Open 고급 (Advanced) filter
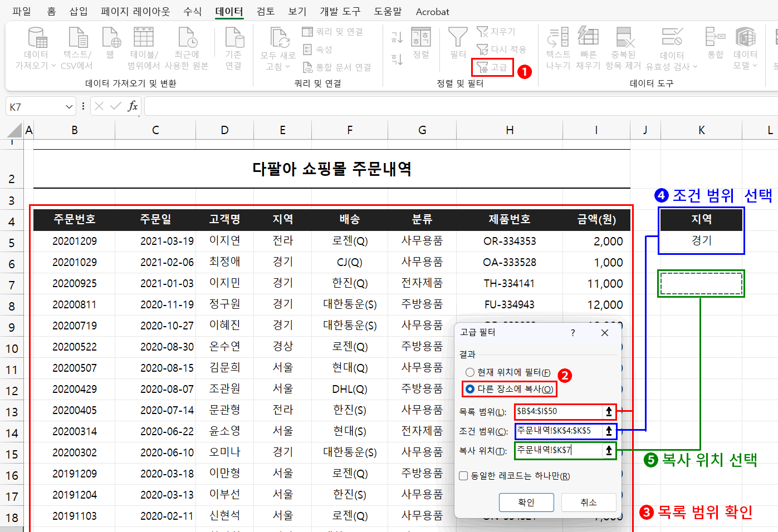Viewport: 778px width, 532px height. click(492, 67)
